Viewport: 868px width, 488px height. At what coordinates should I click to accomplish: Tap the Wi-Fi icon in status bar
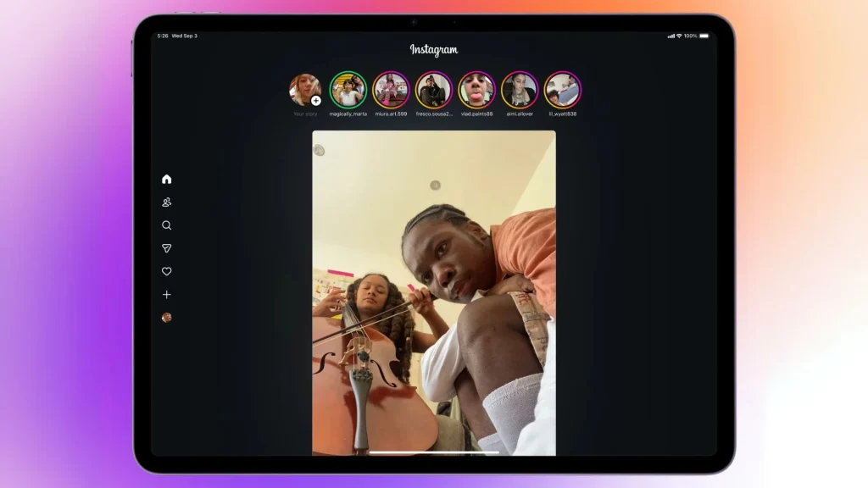tap(679, 36)
